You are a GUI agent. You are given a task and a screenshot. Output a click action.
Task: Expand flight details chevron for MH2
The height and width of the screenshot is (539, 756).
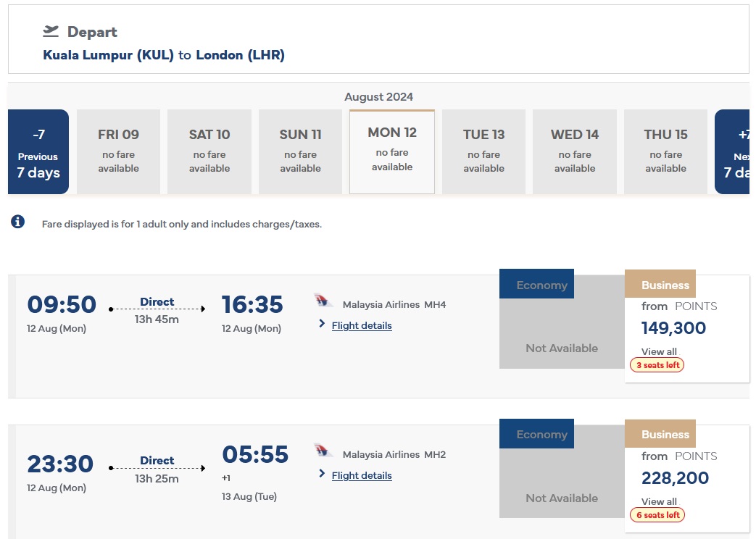click(322, 475)
